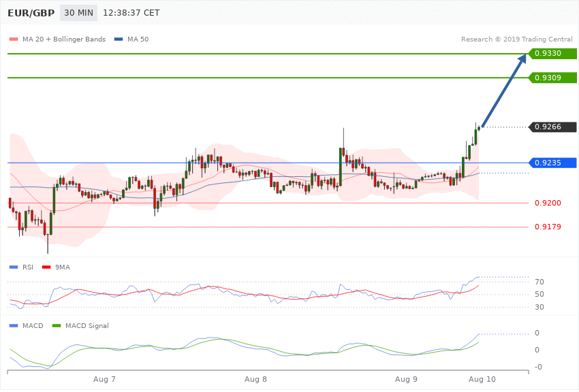Click the Aug 10 date label
579x392 pixels.
pos(482,379)
